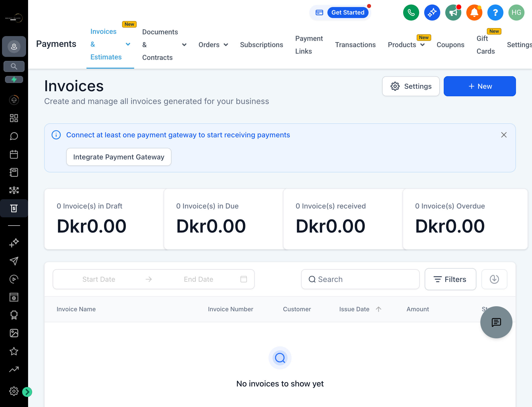Open the conversations chat bubble icon

14,136
